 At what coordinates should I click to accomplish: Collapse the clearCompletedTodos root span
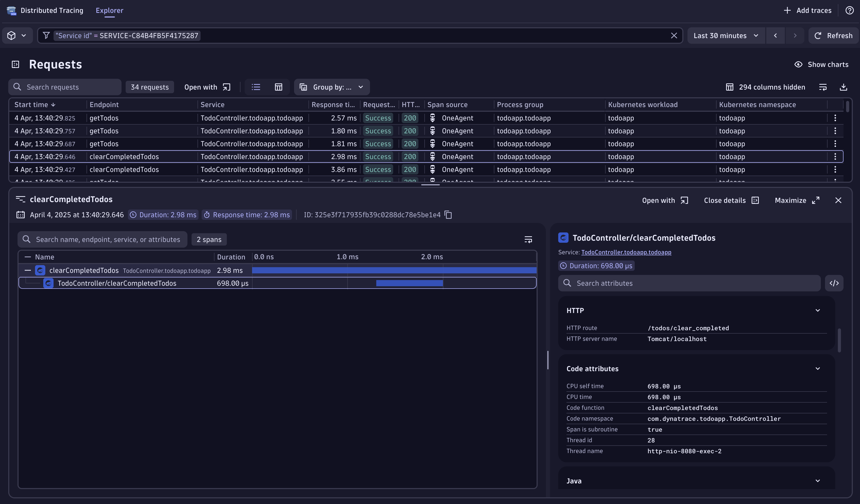click(28, 271)
